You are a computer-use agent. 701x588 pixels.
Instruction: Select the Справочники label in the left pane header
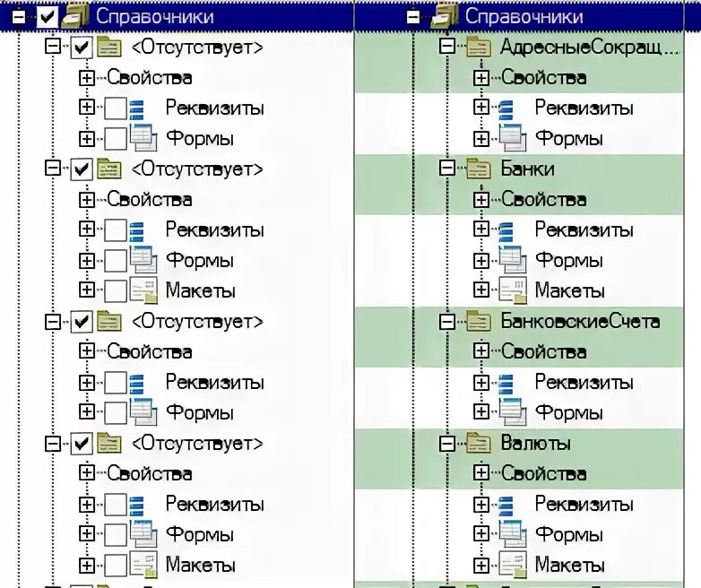(x=155, y=16)
